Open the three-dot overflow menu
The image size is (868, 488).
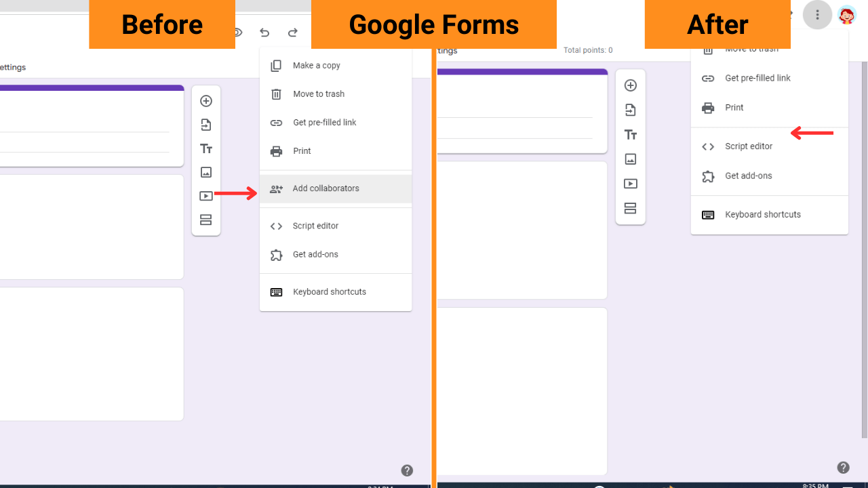click(817, 14)
